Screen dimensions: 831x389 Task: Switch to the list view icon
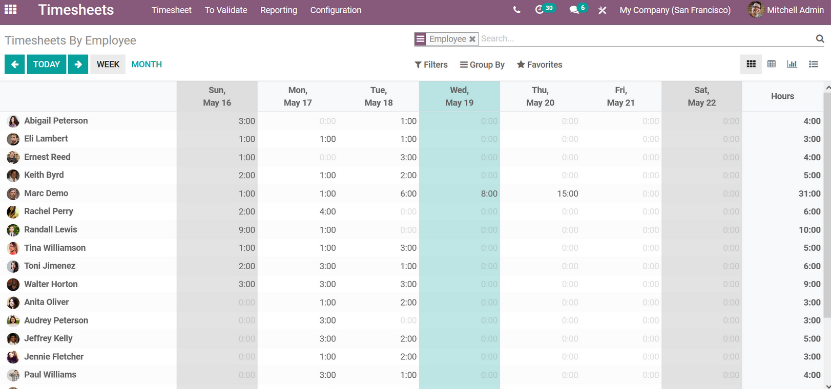click(x=814, y=64)
